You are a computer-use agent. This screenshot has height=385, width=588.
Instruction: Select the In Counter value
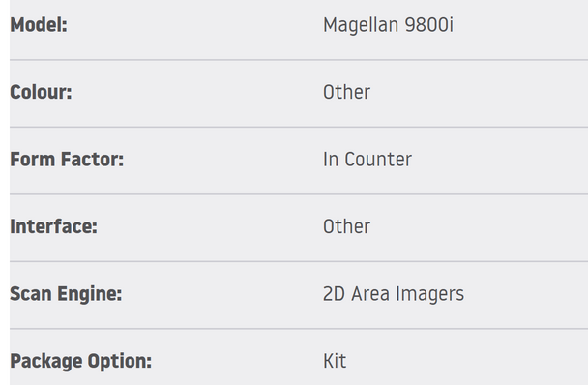tap(367, 160)
